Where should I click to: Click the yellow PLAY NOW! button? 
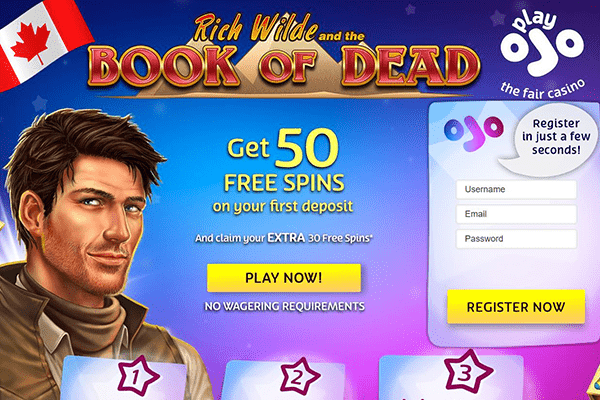pos(284,278)
